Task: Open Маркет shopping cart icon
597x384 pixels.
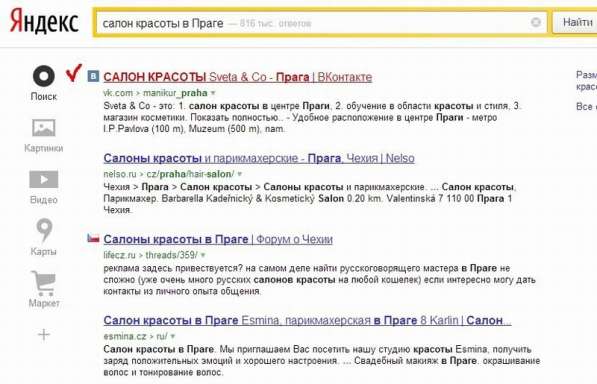Action: click(x=44, y=283)
